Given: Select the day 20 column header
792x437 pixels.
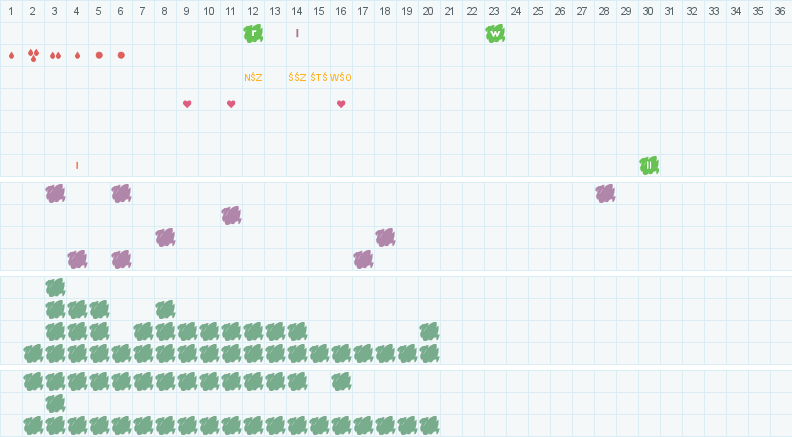Looking at the screenshot, I should [429, 11].
